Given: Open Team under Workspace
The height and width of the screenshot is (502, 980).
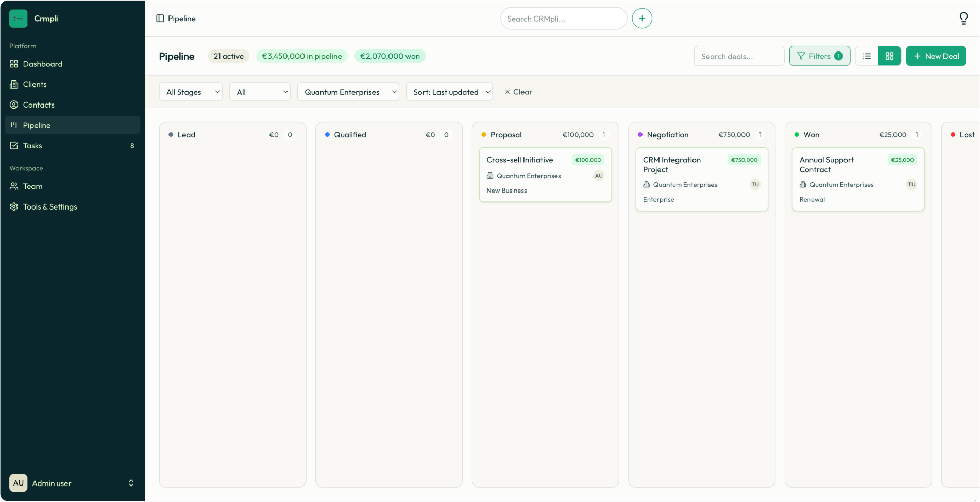Looking at the screenshot, I should tap(32, 186).
